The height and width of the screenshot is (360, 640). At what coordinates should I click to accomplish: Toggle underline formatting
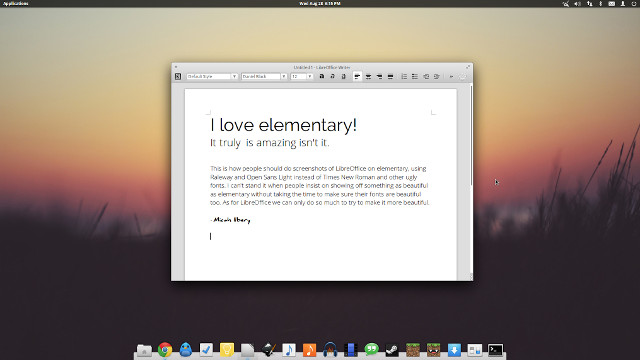344,76
